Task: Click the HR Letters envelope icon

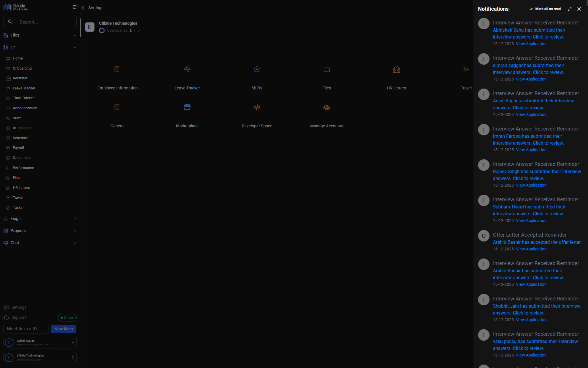Action: [396, 69]
